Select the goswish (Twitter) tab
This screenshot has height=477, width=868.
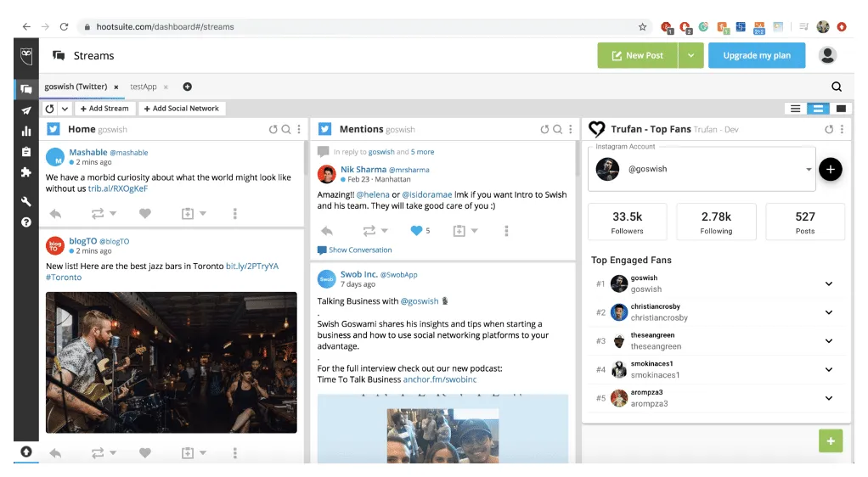[x=76, y=87]
